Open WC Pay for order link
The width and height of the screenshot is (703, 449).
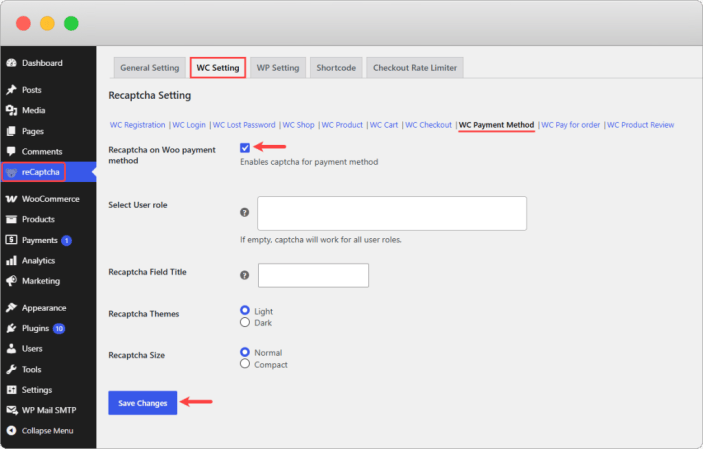[570, 125]
